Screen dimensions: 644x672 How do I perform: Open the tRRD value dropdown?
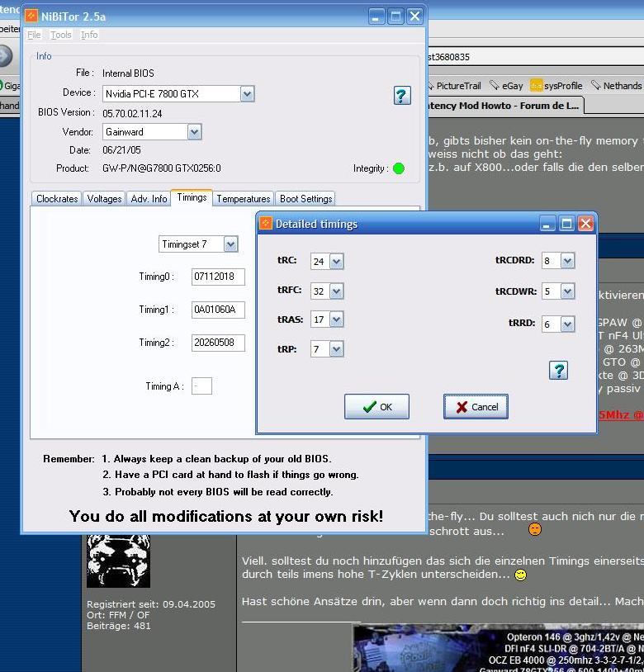pos(567,324)
